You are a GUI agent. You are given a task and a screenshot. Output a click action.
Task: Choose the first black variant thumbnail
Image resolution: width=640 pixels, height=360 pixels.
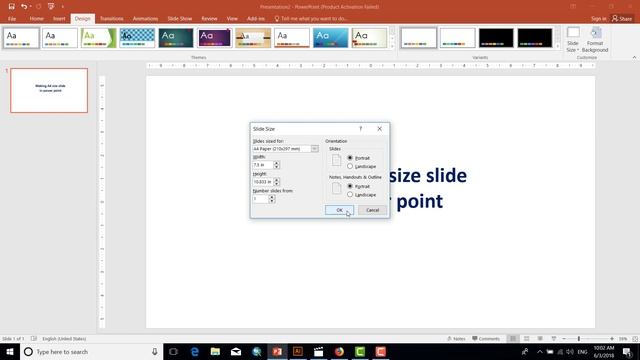point(496,38)
